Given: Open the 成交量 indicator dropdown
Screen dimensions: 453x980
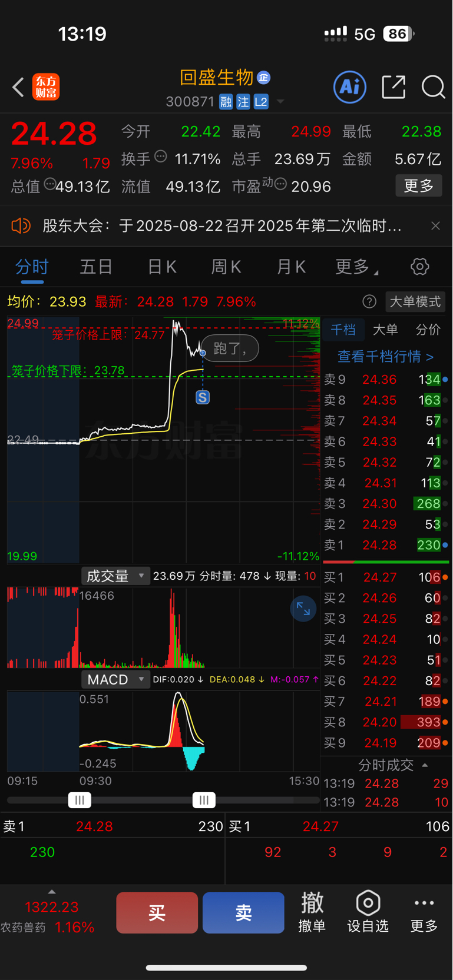Looking at the screenshot, I should click(115, 576).
